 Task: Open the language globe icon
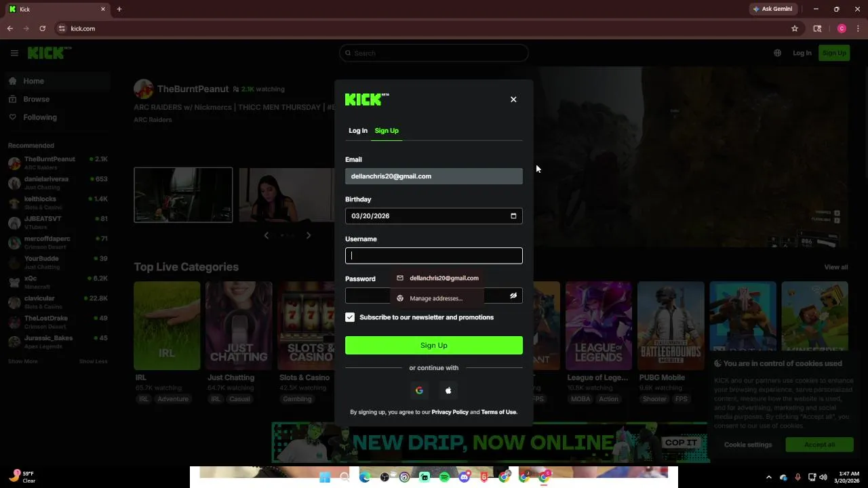click(x=777, y=53)
